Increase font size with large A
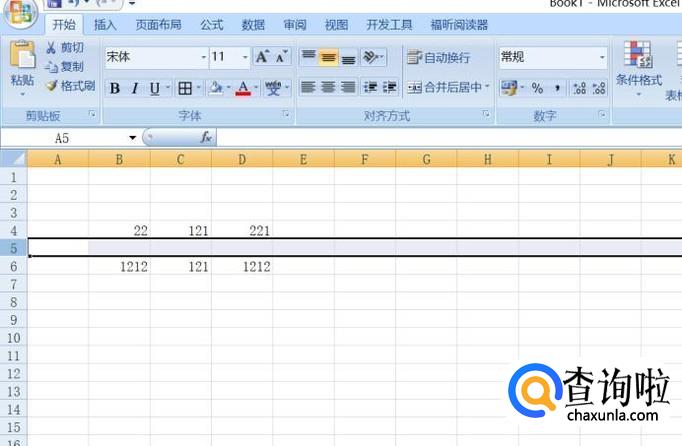Viewport: 682px width, 446px height. point(262,57)
